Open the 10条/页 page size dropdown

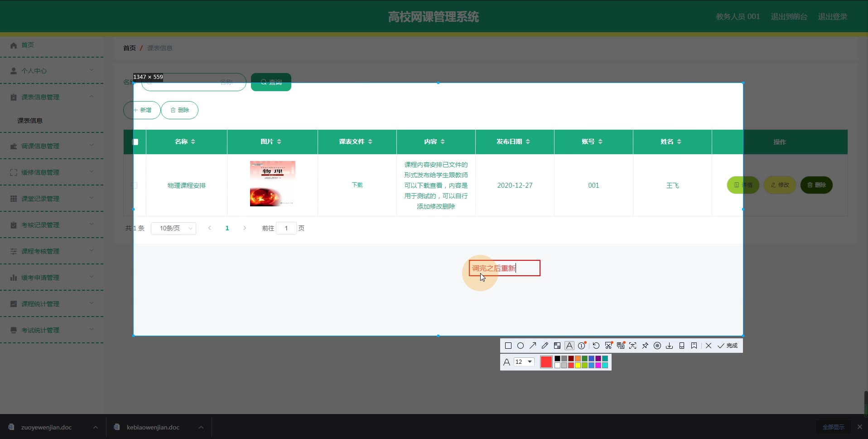point(174,228)
